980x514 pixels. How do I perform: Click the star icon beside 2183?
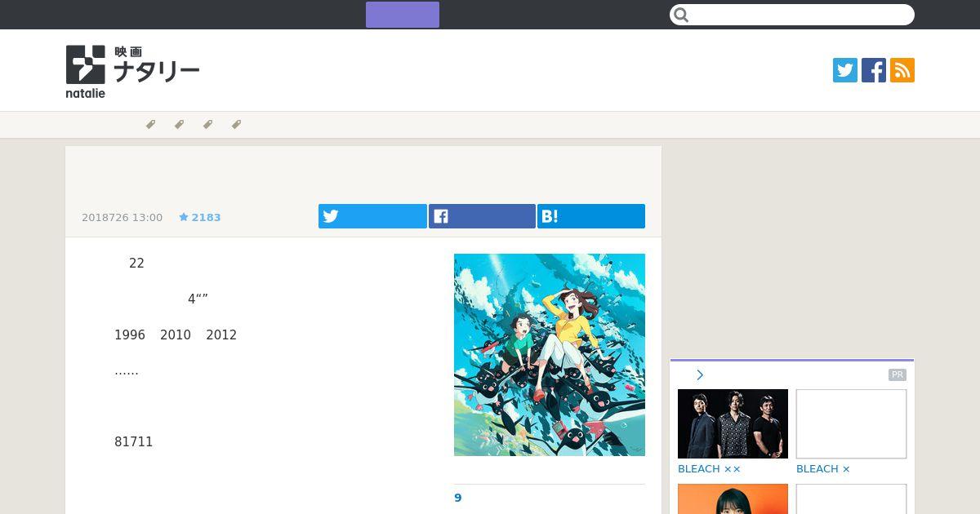point(184,217)
